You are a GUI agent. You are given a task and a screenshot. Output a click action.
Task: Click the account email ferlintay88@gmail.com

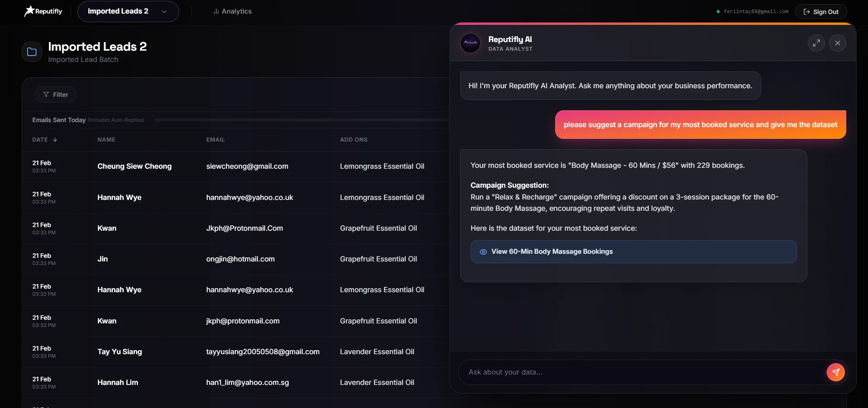click(x=756, y=11)
